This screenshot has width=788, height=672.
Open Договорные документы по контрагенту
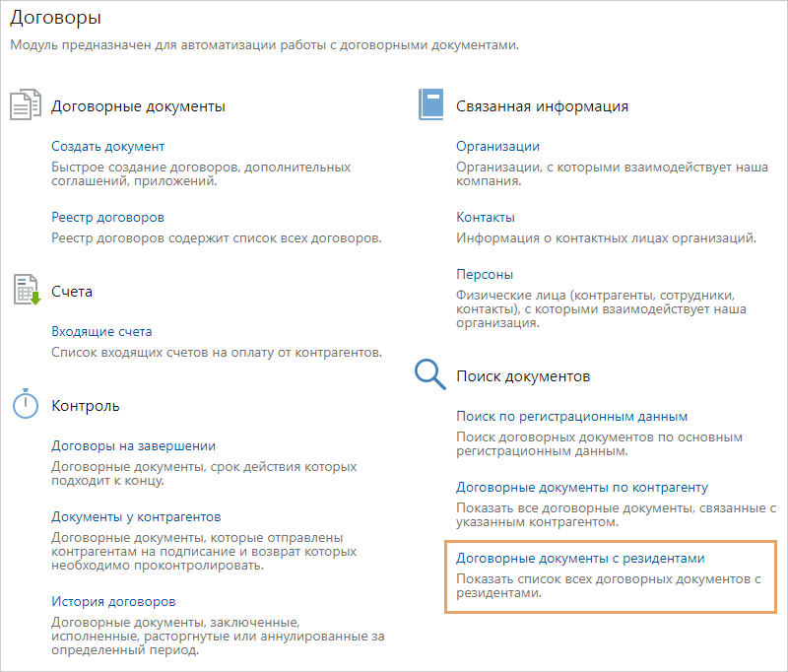click(x=581, y=487)
